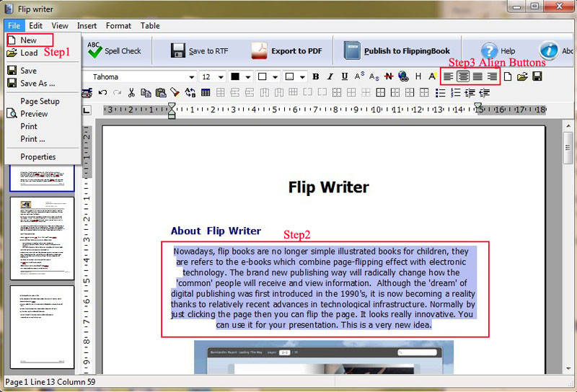Toggle Bold formatting
This screenshot has height=392, width=577.
[x=316, y=76]
